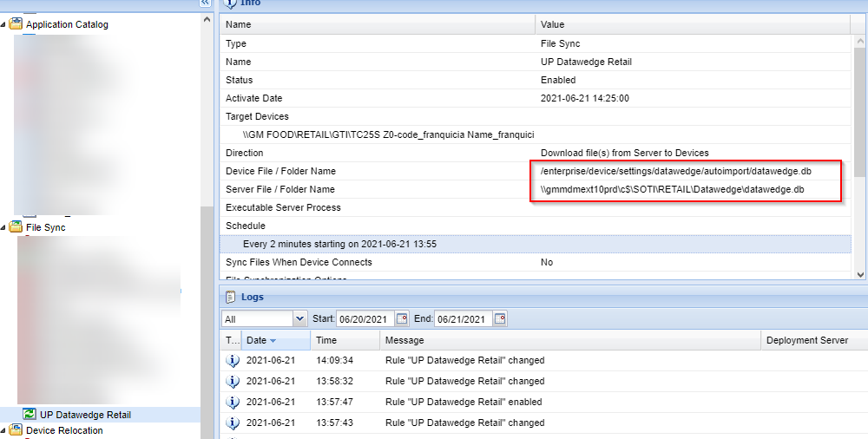The image size is (868, 439).
Task: Click the File Sync folder icon
Action: click(16, 227)
